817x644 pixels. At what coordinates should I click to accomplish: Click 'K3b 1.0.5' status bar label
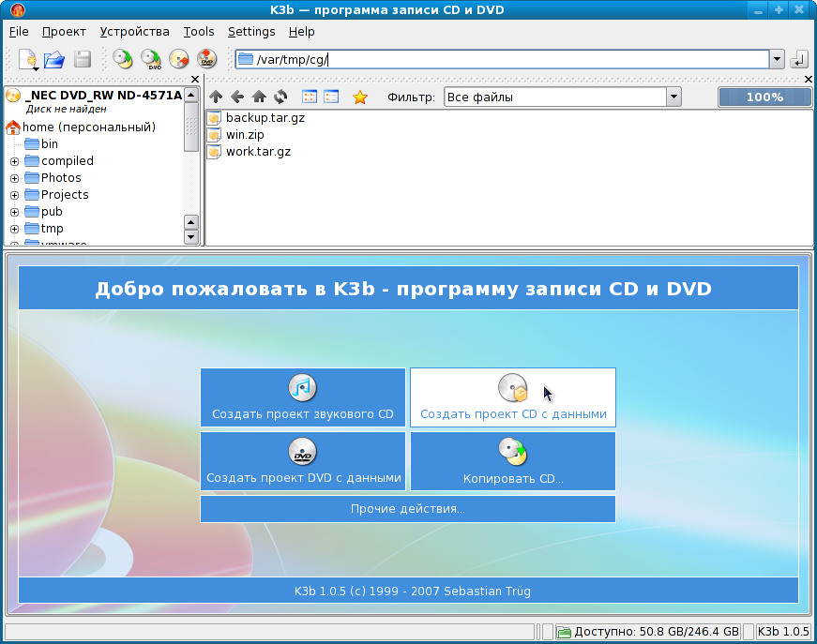point(783,632)
